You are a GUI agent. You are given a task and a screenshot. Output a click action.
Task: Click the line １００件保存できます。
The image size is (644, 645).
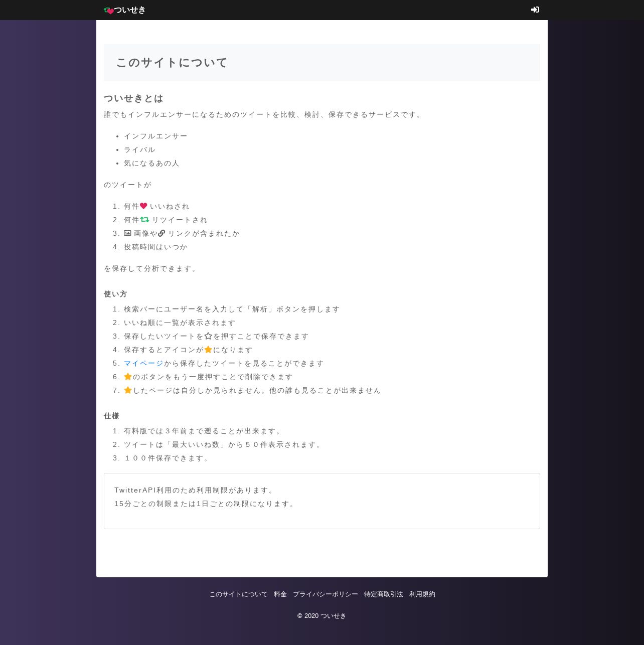click(x=167, y=458)
